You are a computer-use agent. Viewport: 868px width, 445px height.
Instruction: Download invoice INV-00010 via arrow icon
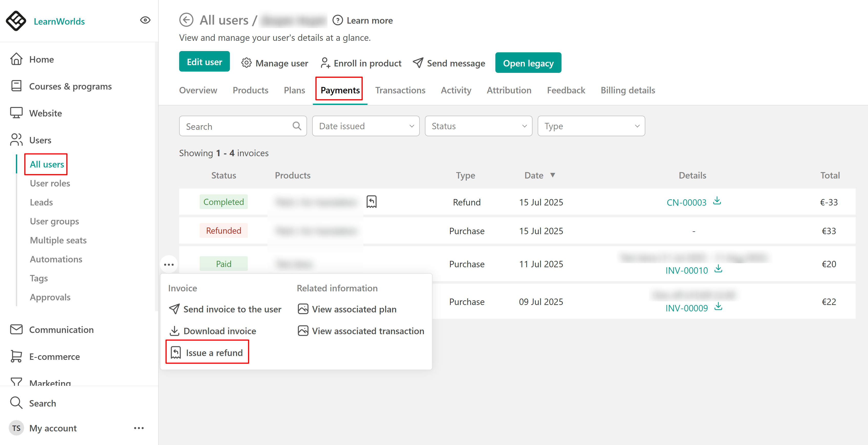click(x=718, y=269)
